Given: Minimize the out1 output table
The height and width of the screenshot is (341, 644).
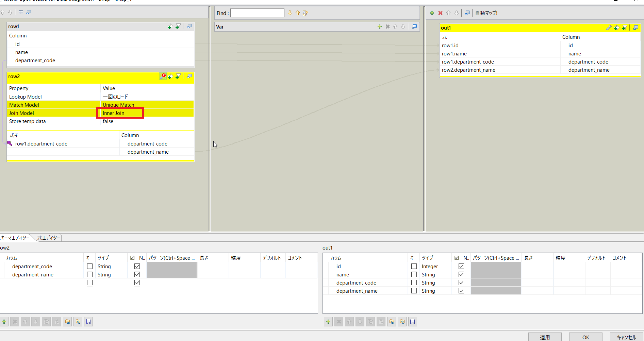Looking at the screenshot, I should click(x=635, y=28).
